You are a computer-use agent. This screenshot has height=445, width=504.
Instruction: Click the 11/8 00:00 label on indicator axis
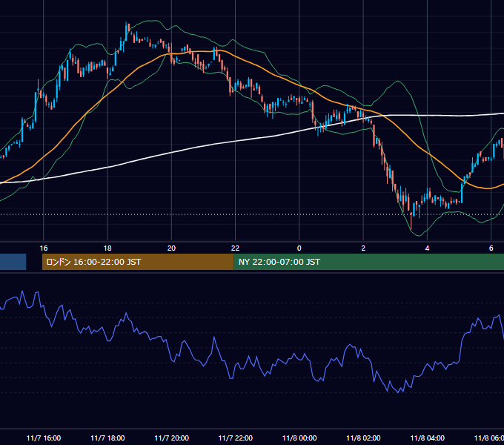coord(299,438)
